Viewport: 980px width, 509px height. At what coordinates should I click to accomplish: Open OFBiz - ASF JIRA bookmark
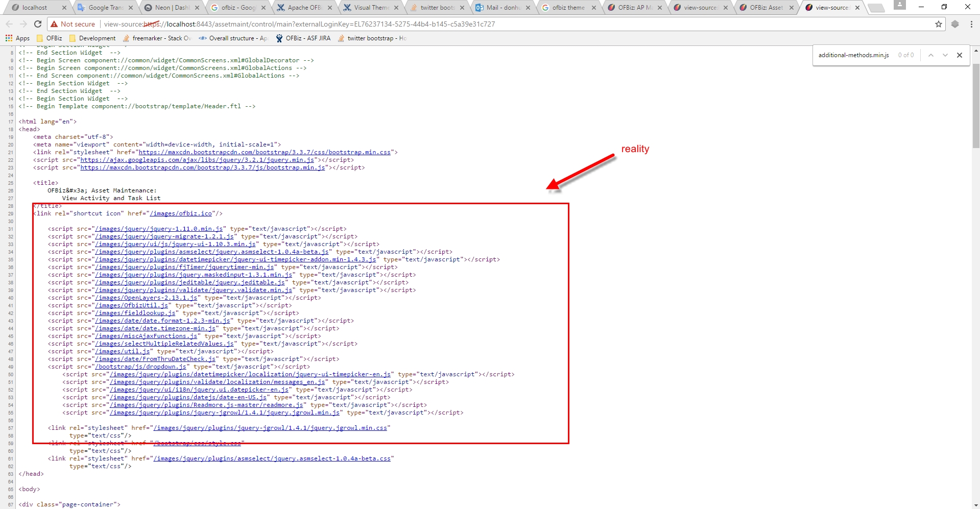[x=303, y=38]
